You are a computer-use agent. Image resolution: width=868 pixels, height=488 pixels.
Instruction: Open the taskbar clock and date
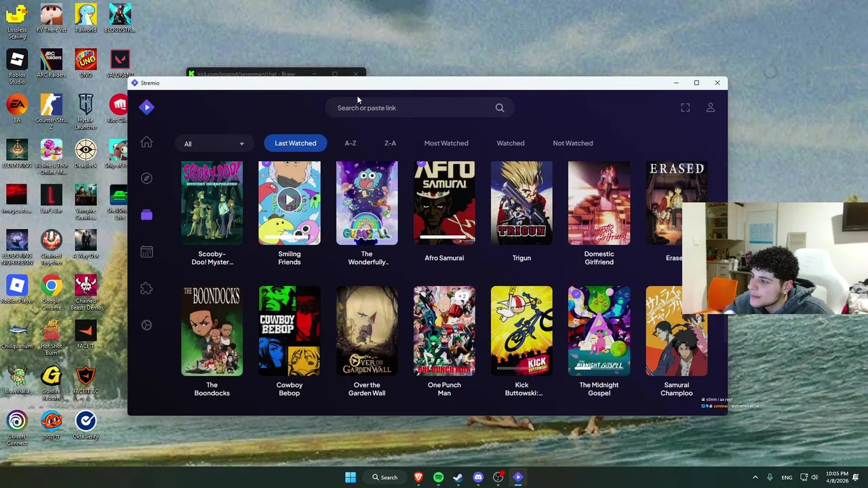point(837,477)
